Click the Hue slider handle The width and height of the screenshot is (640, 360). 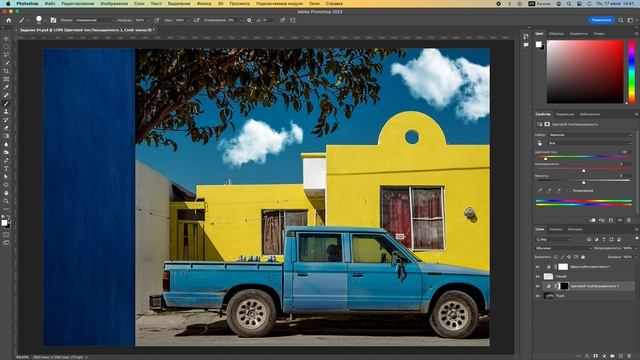(545, 158)
